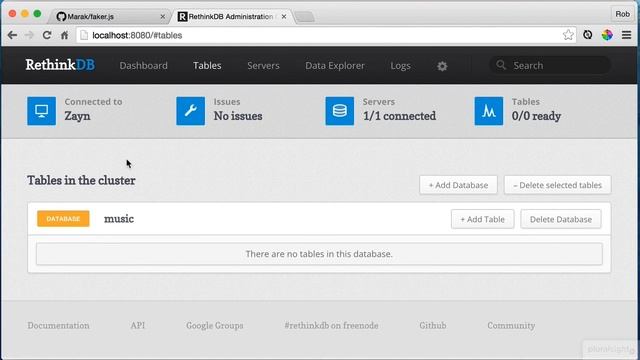
Task: Click the Servers database stack icon
Action: pos(340,111)
